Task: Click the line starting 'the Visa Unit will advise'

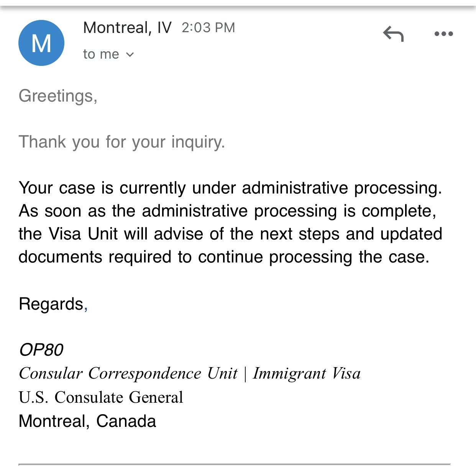Action: coord(230,234)
